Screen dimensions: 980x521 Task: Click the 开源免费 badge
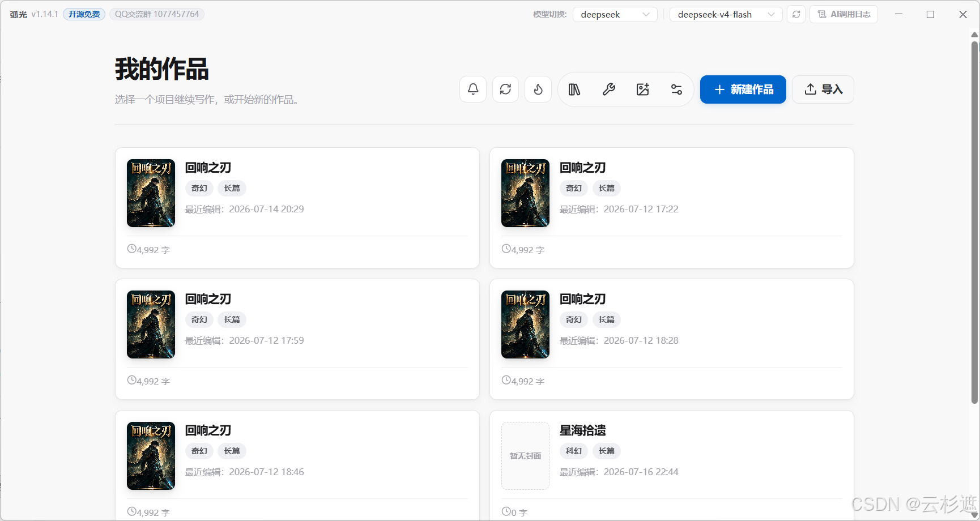84,14
